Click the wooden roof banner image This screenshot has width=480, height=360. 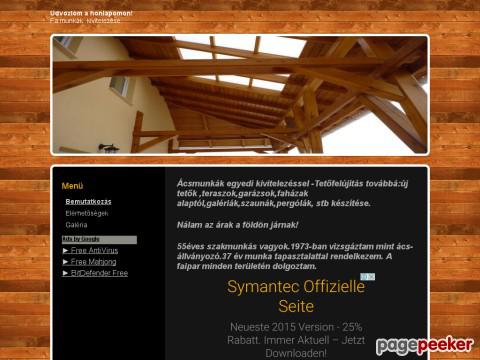point(240,95)
